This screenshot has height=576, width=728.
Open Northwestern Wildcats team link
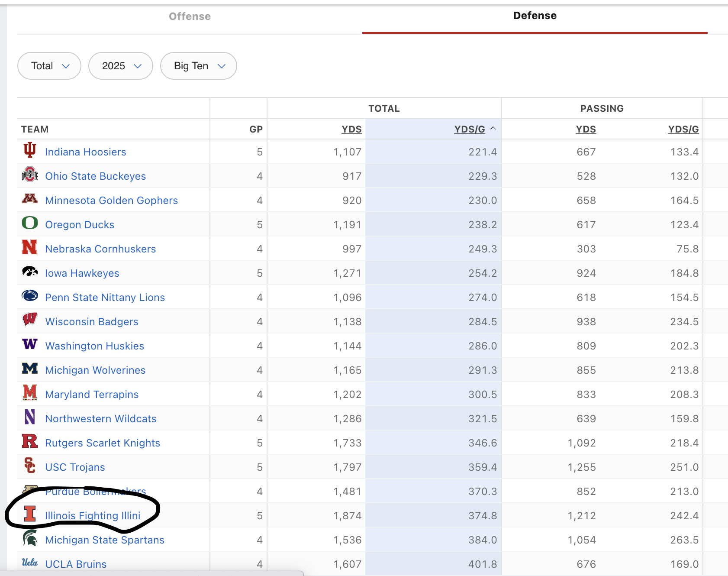point(101,419)
